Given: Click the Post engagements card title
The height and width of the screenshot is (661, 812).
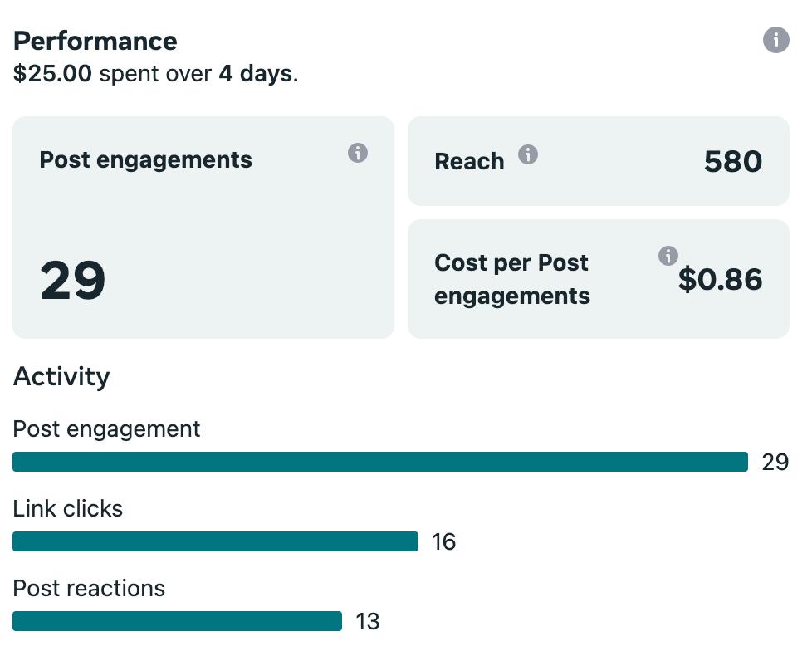Looking at the screenshot, I should [x=145, y=159].
